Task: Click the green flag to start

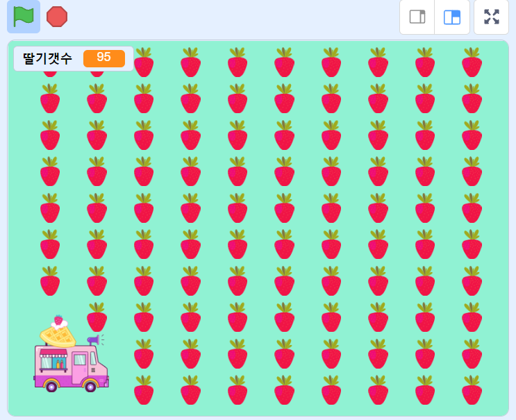Action: [x=24, y=17]
